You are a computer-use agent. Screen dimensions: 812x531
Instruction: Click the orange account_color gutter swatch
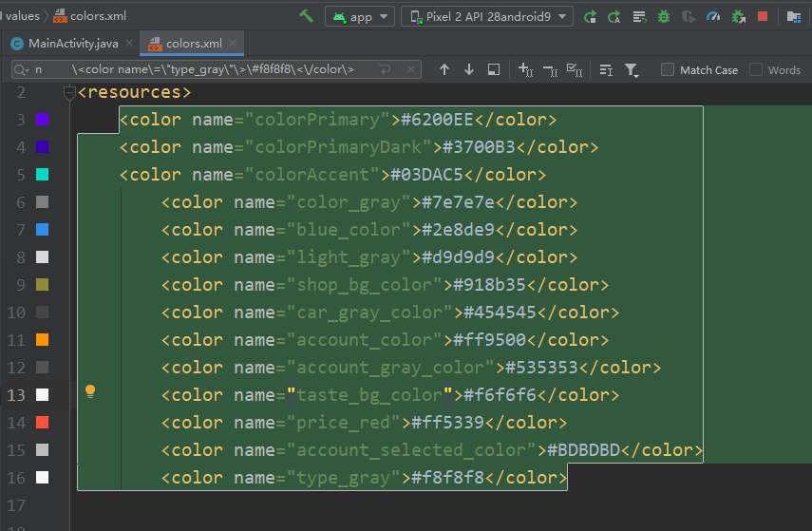tap(43, 340)
